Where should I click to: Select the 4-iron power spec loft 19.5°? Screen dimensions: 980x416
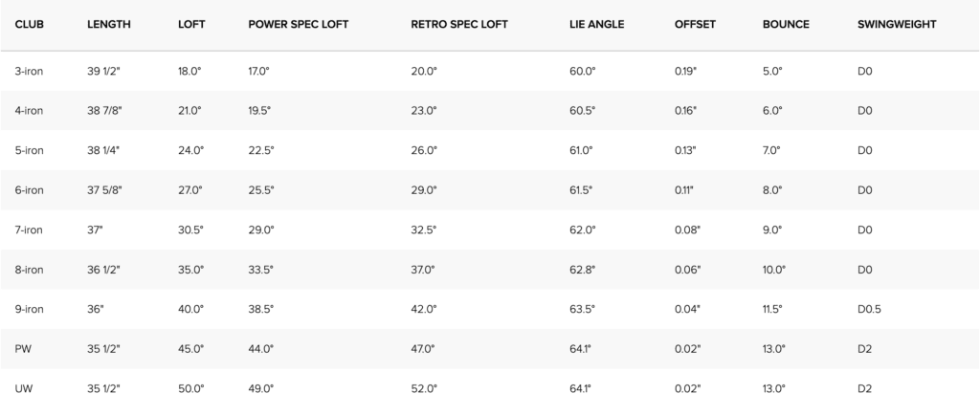pos(259,111)
